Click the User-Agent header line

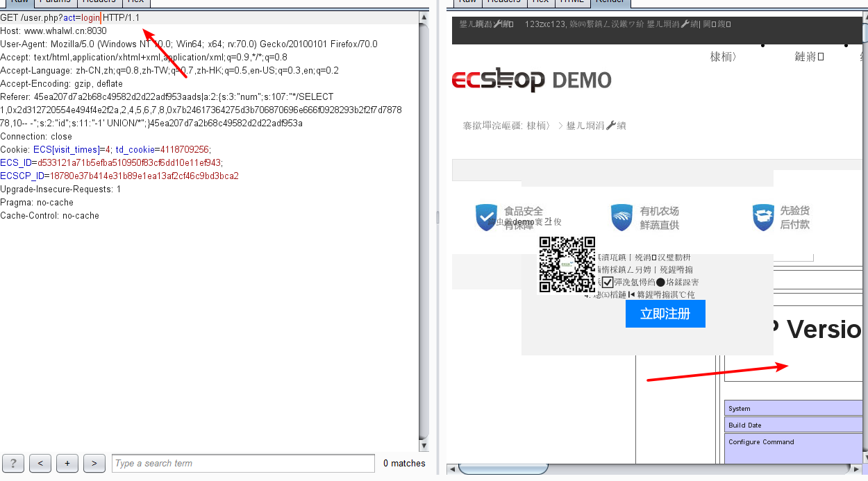(x=189, y=44)
